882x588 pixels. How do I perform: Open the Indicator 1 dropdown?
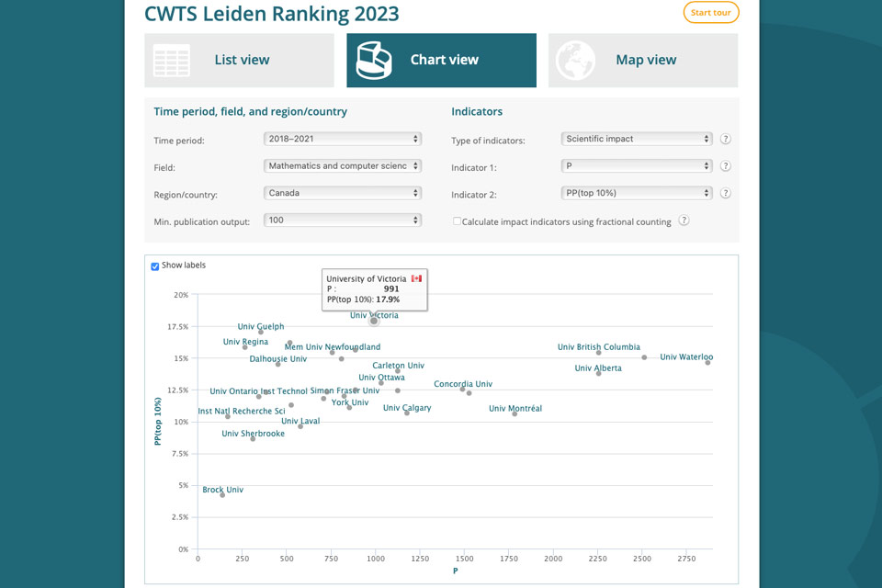[x=637, y=166]
